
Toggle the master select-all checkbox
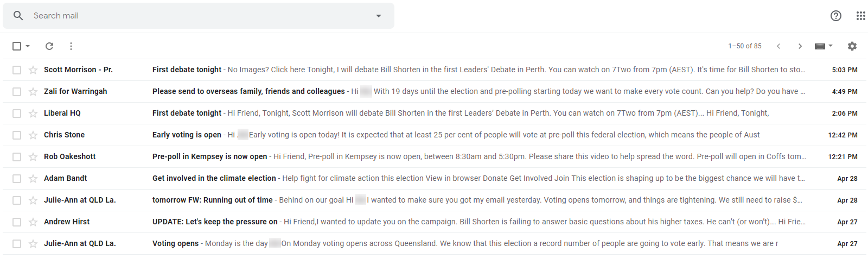pyautogui.click(x=17, y=46)
